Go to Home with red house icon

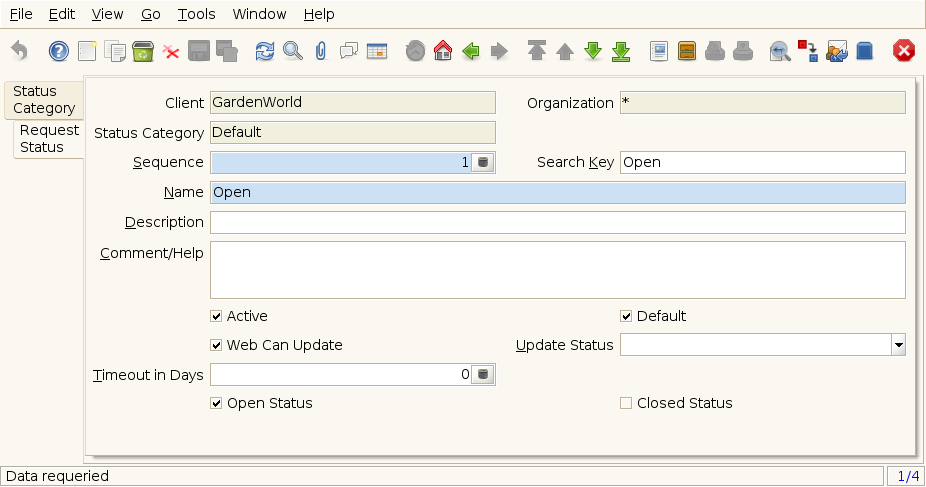(x=443, y=51)
